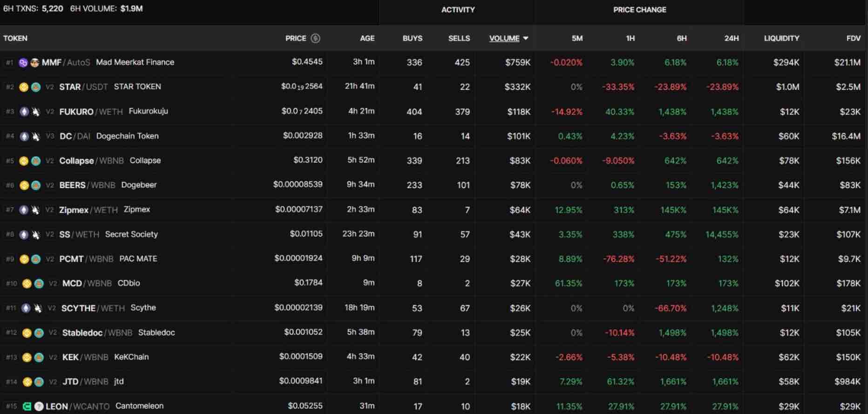Sort by the 24H price change header
This screenshot has width=868, height=414.
pos(732,38)
